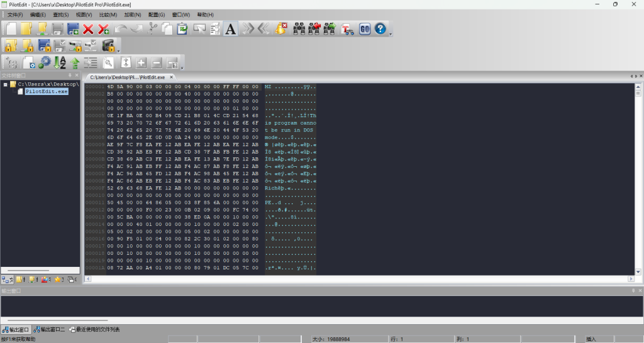This screenshot has width=644, height=343.
Task: Click the 大小: 19888984 status bar entry
Action: (331, 339)
